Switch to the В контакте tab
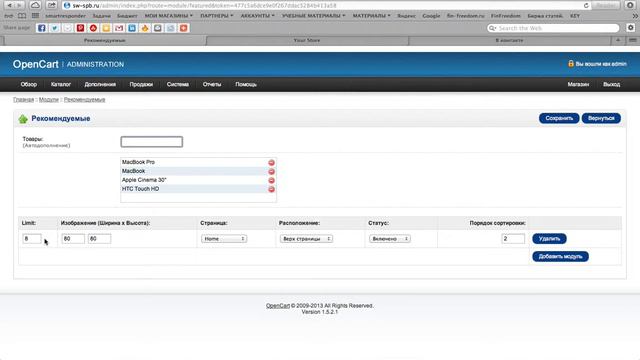The image size is (640, 360). pyautogui.click(x=509, y=40)
